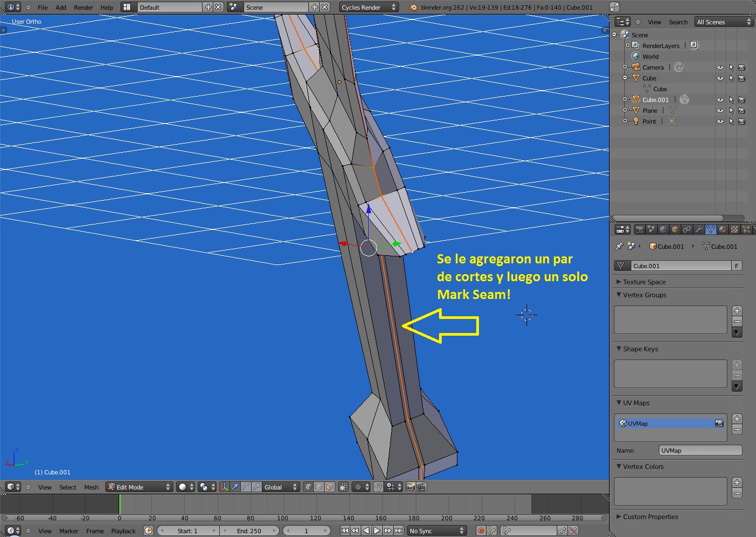Open the Mesh menu in viewport header

(91, 487)
